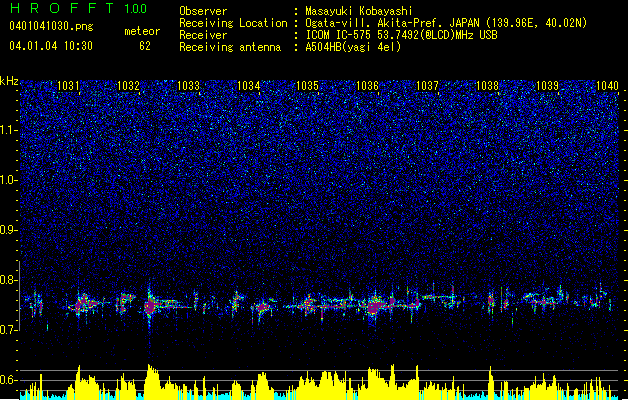Click the 0.8 kHz axis label
Viewport: 629px width, 400px height.
pyautogui.click(x=9, y=280)
